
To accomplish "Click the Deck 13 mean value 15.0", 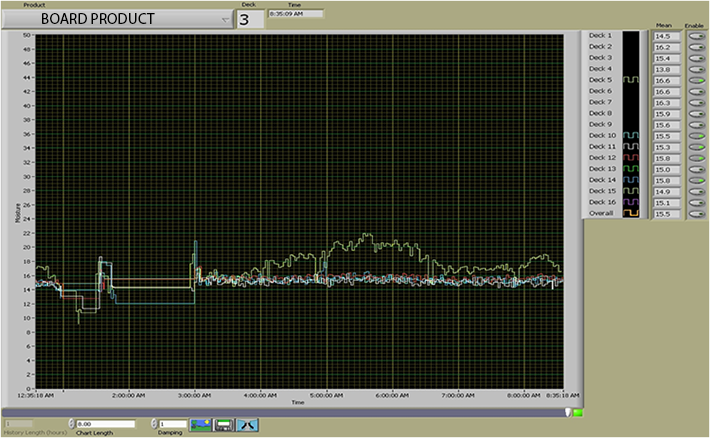I will pyautogui.click(x=667, y=169).
